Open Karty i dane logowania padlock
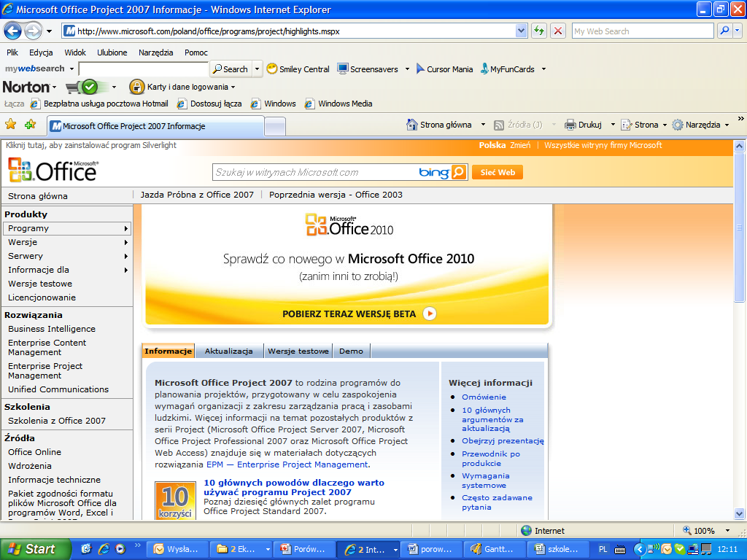Image resolution: width=747 pixels, height=560 pixels. 136,87
